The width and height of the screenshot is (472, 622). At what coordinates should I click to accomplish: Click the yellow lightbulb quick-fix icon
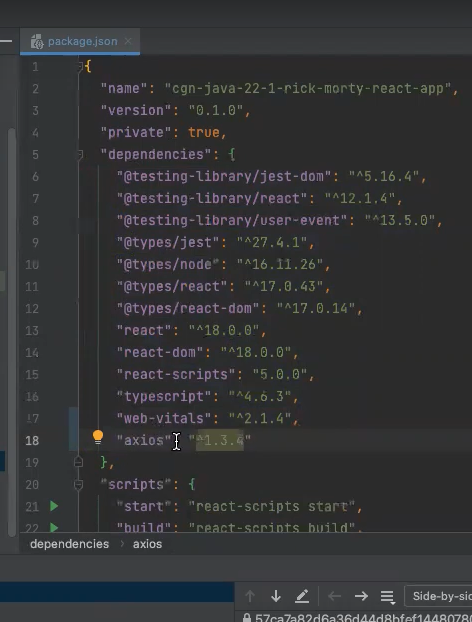(x=98, y=438)
